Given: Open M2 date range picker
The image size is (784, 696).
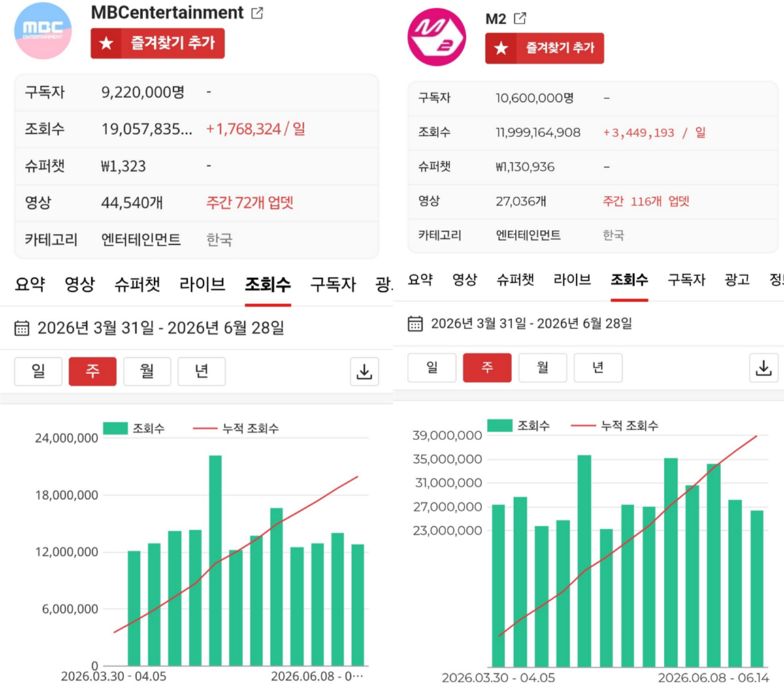Looking at the screenshot, I should (531, 323).
